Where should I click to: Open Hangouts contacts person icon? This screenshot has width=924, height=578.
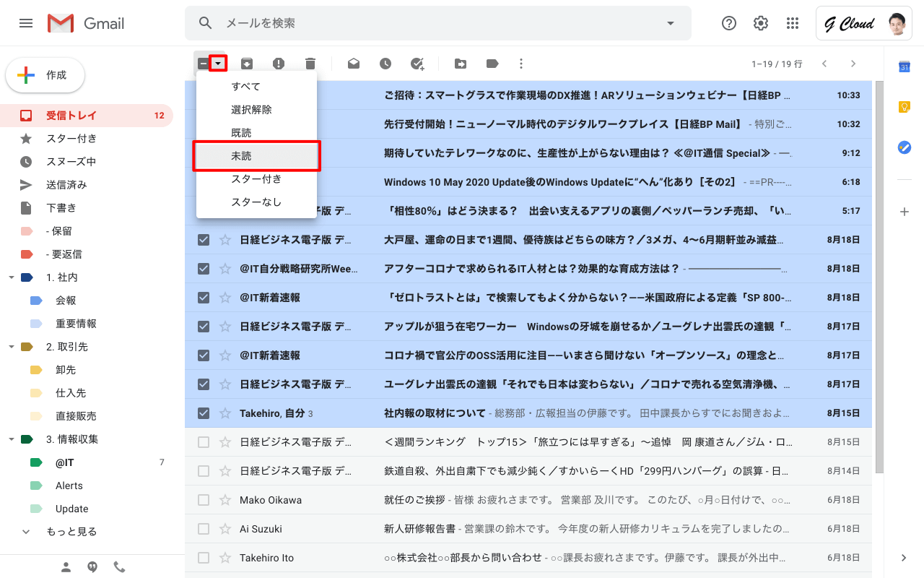pos(66,567)
